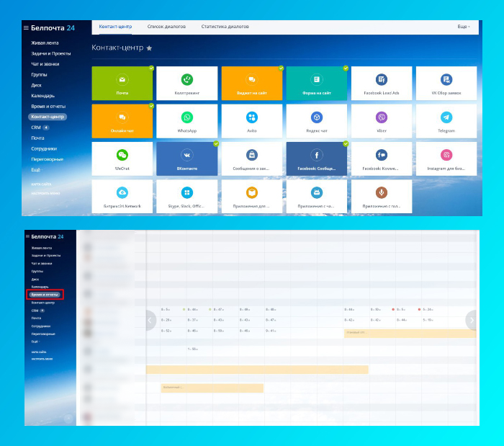Click Белпочта 24 logo in Контакт-центр screen
Screen dimensions: 504x446
tap(53, 28)
